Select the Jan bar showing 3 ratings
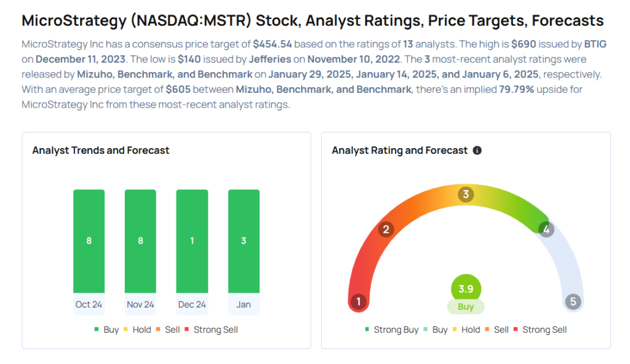This screenshot has width=630, height=364. point(244,241)
